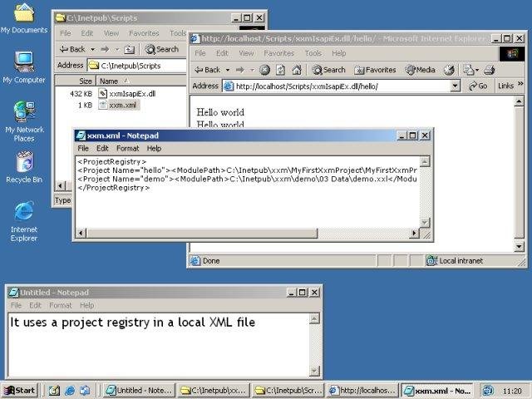Select the xxmIsapiEx.dll file
Viewport: 532px width, 399px height.
pos(127,94)
